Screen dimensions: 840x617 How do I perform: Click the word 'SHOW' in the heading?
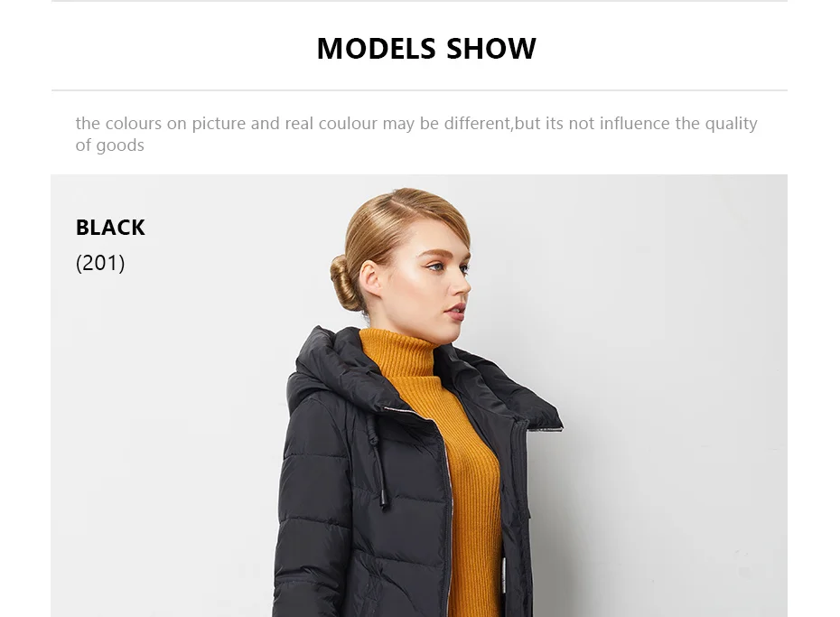pyautogui.click(x=490, y=49)
